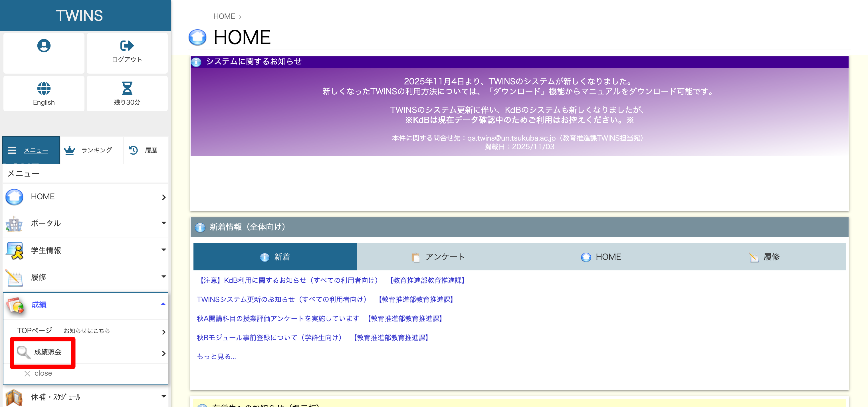Click the HOME house icon in menu
This screenshot has height=407, width=868.
click(x=14, y=197)
